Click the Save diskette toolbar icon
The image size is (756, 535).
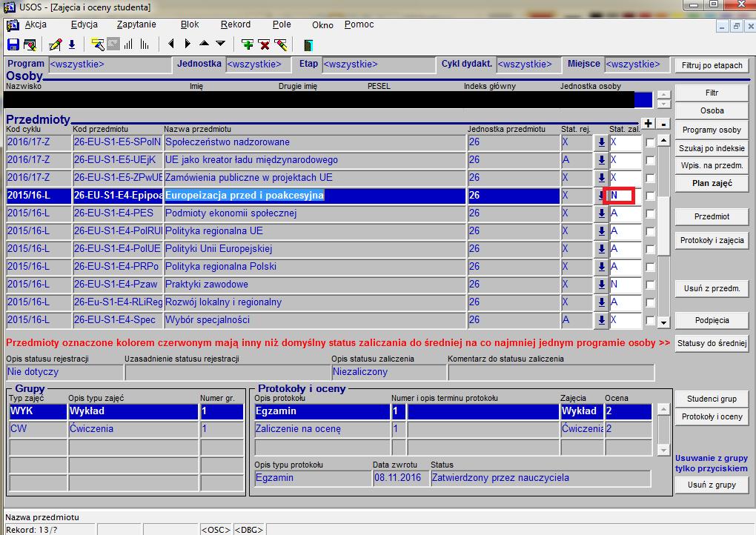click(13, 44)
